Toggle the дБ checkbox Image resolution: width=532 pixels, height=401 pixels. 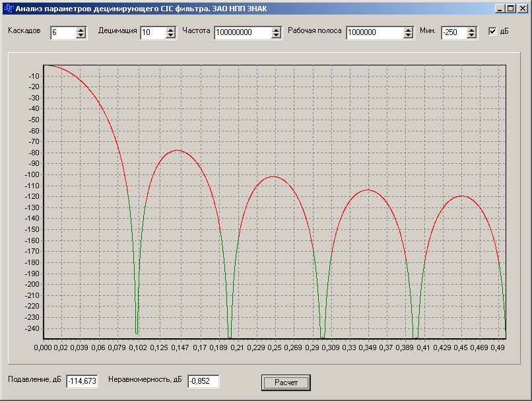(492, 31)
